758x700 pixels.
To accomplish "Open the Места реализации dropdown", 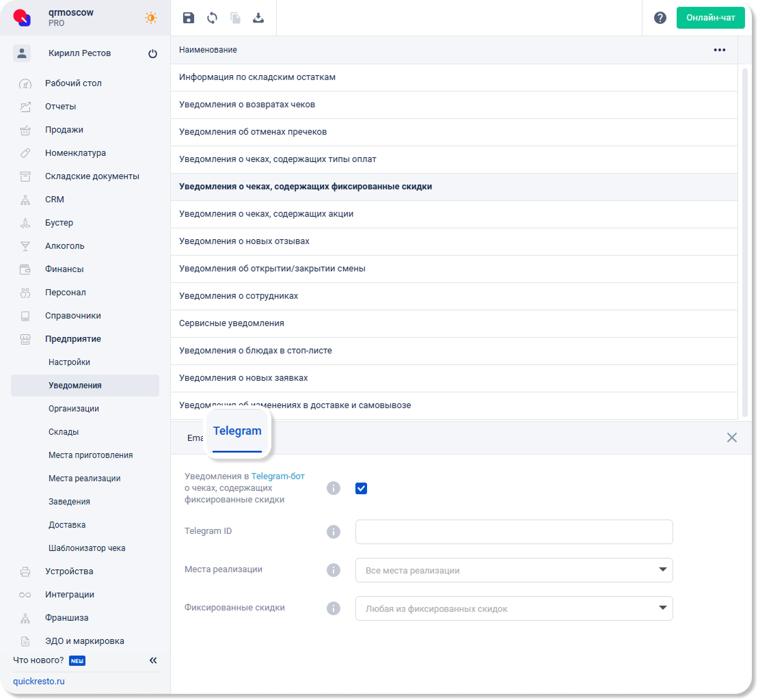I will (514, 570).
